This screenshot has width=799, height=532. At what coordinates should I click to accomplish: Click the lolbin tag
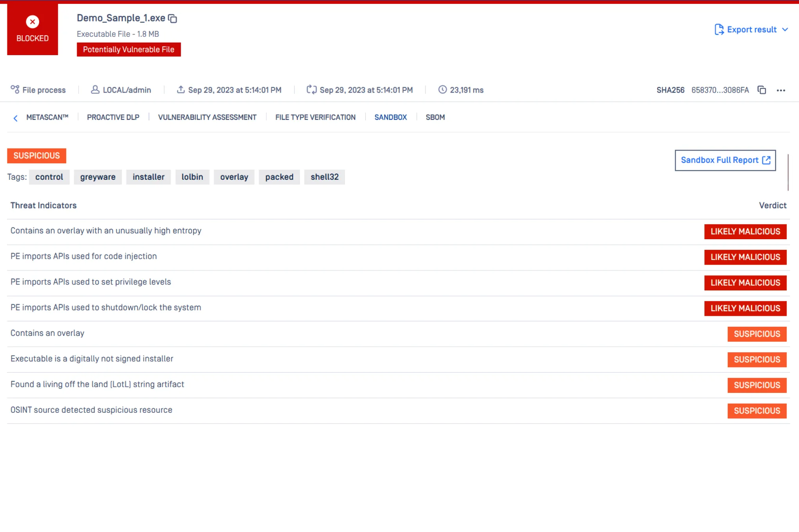coord(192,177)
